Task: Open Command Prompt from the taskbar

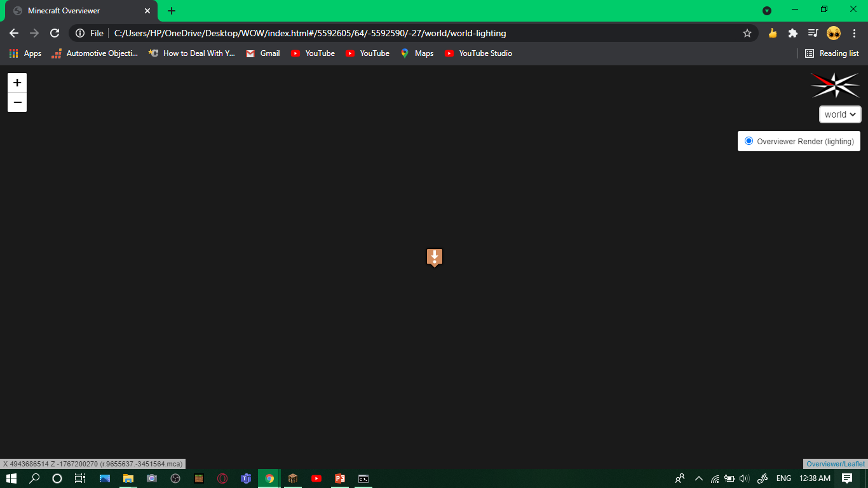Action: [x=363, y=478]
